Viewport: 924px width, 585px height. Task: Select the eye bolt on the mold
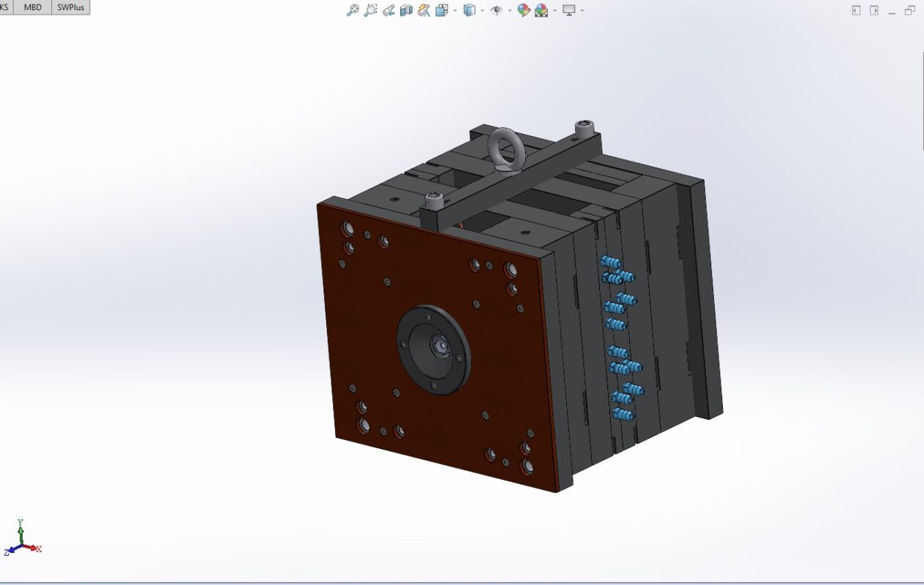pos(504,149)
